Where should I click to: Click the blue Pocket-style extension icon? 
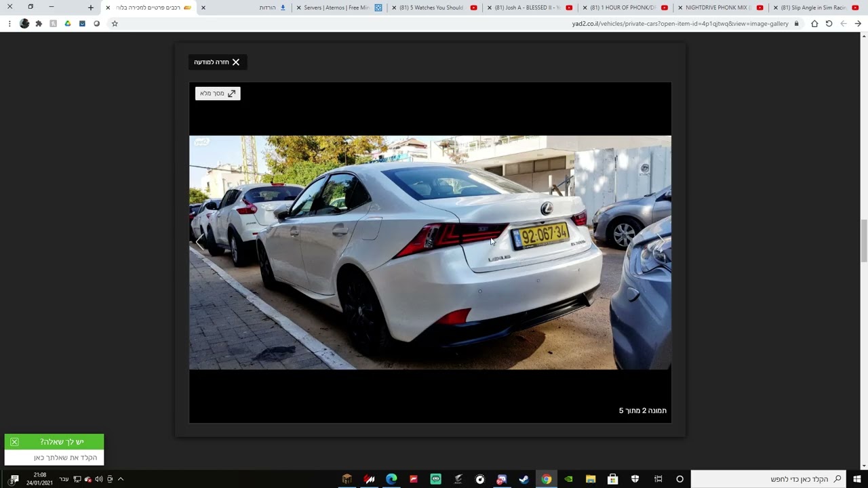(82, 24)
